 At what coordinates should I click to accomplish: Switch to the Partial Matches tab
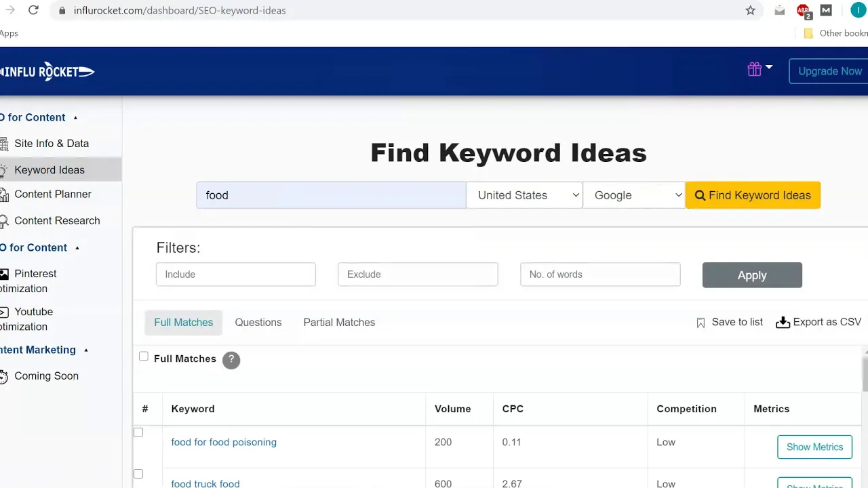click(339, 323)
